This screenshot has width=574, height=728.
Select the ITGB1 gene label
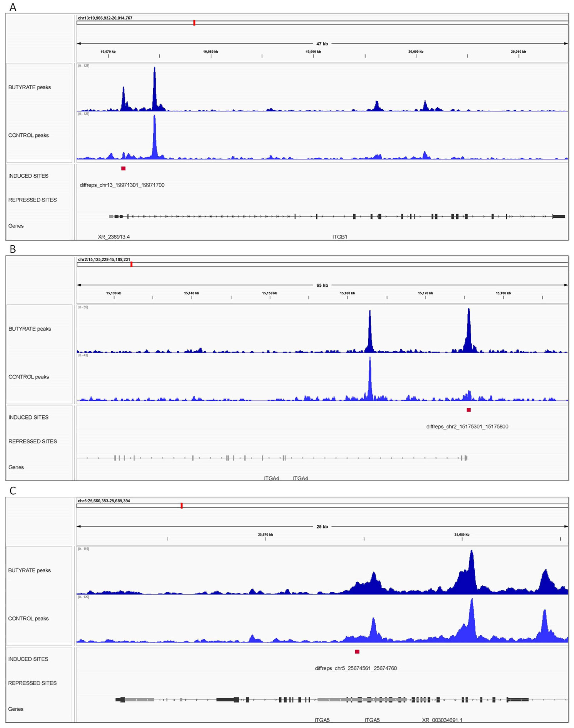click(x=340, y=237)
